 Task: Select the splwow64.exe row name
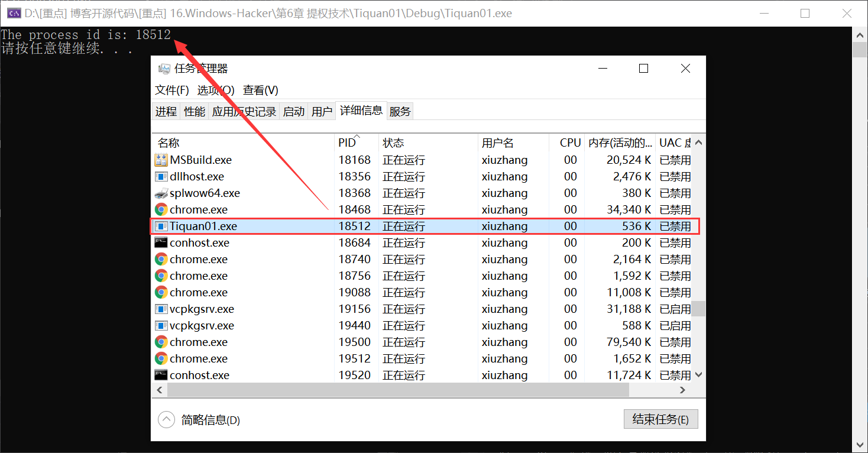tap(205, 193)
